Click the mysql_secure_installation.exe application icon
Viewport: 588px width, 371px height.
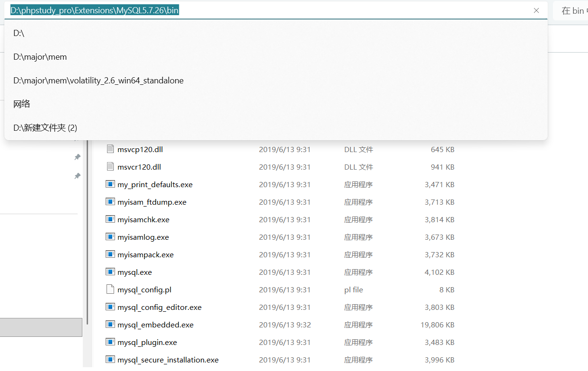[110, 360]
